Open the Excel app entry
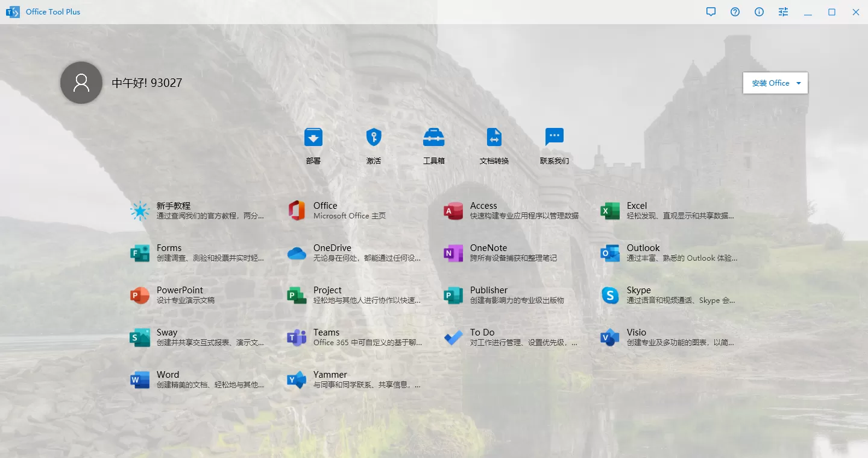 pos(657,210)
